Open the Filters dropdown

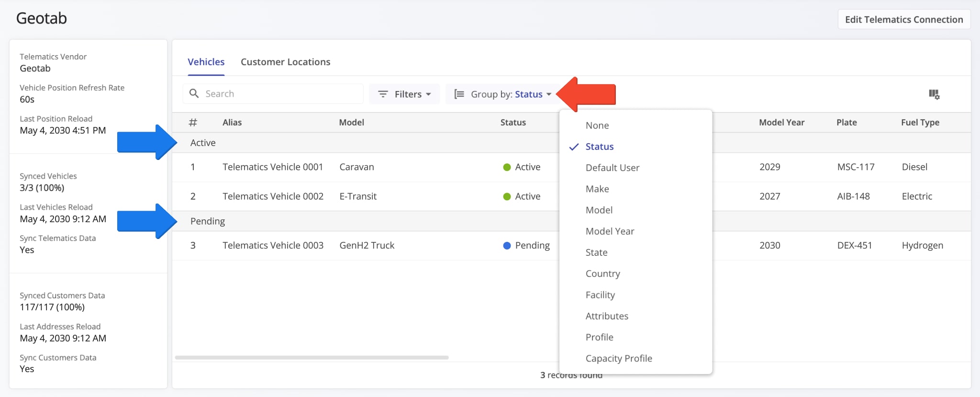[x=404, y=94]
